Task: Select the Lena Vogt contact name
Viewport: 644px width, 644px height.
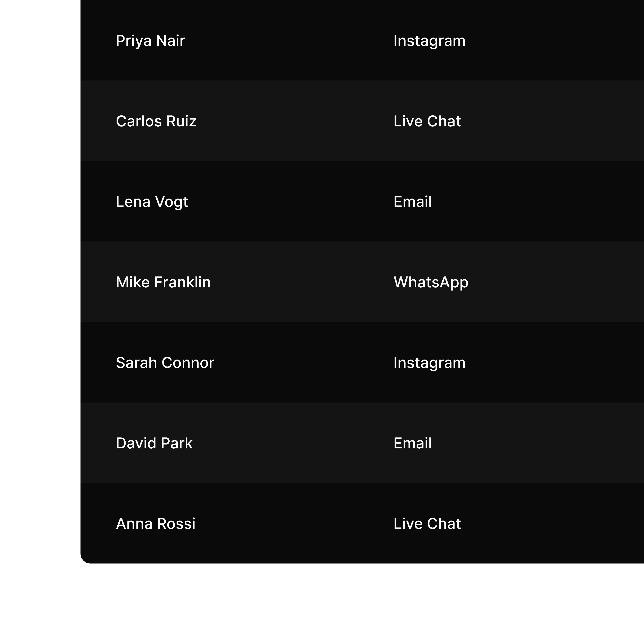Action: point(152,202)
